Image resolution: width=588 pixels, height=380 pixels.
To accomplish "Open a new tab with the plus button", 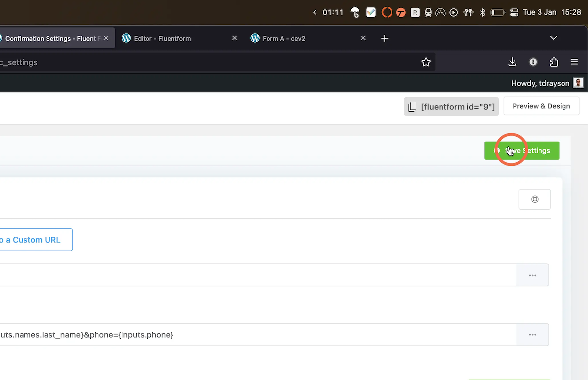I will 385,38.
